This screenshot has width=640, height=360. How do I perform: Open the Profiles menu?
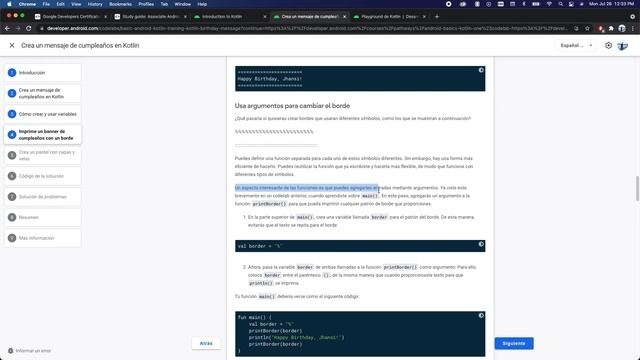(146, 4)
